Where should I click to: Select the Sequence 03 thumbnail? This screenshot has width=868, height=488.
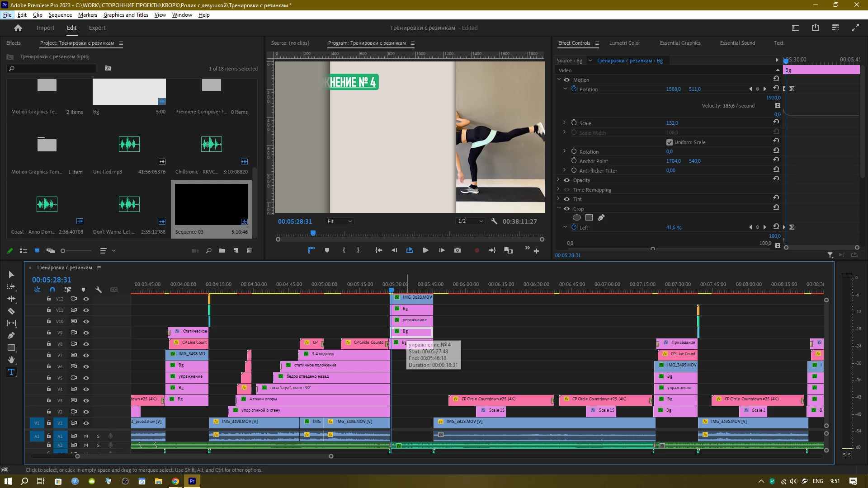(211, 204)
